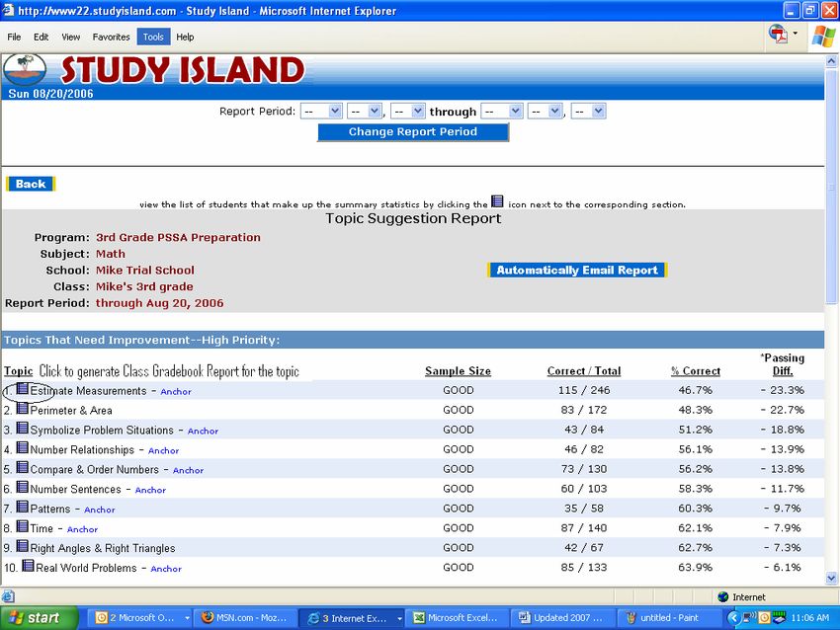Viewport: 840px width, 630px height.
Task: Click the 46.7% value for Estimate Measurements
Action: [696, 390]
